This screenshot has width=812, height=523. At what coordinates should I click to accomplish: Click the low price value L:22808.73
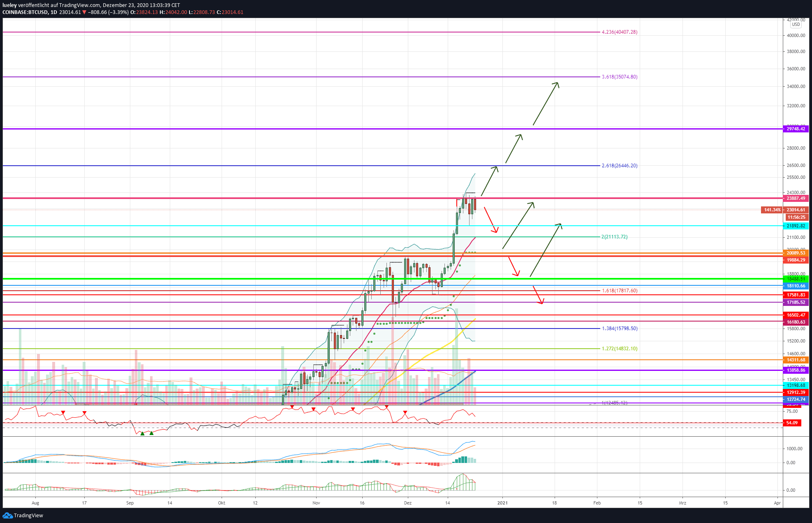click(202, 12)
